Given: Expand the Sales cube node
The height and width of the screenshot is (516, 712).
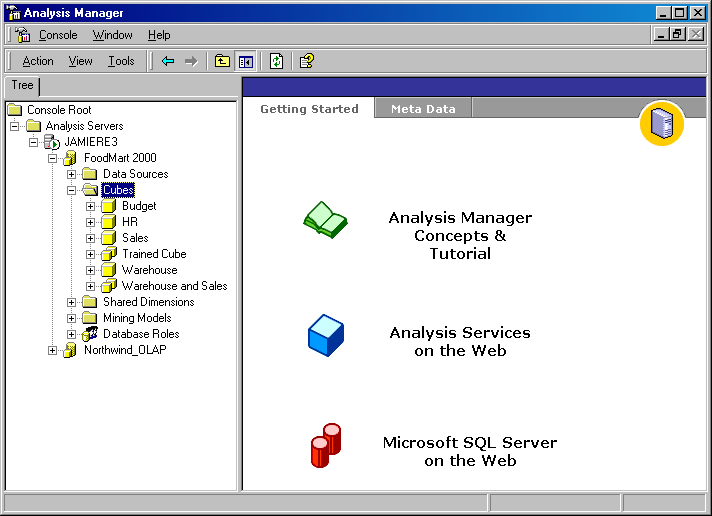Looking at the screenshot, I should coord(90,238).
